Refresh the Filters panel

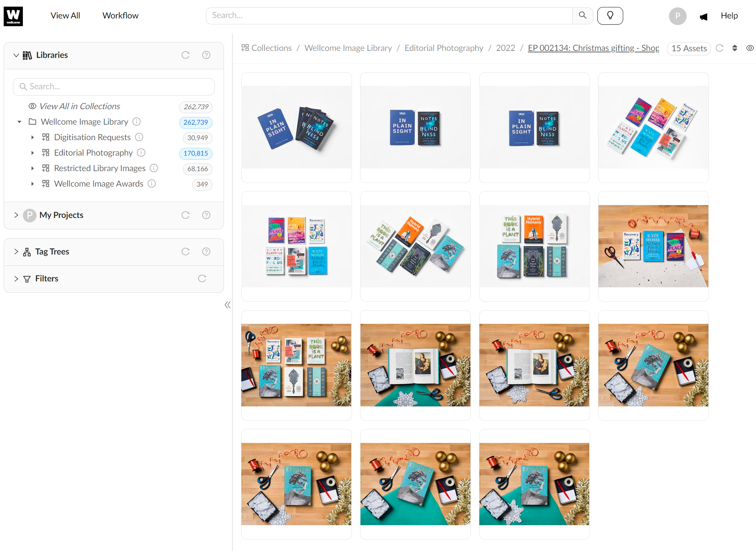(202, 278)
